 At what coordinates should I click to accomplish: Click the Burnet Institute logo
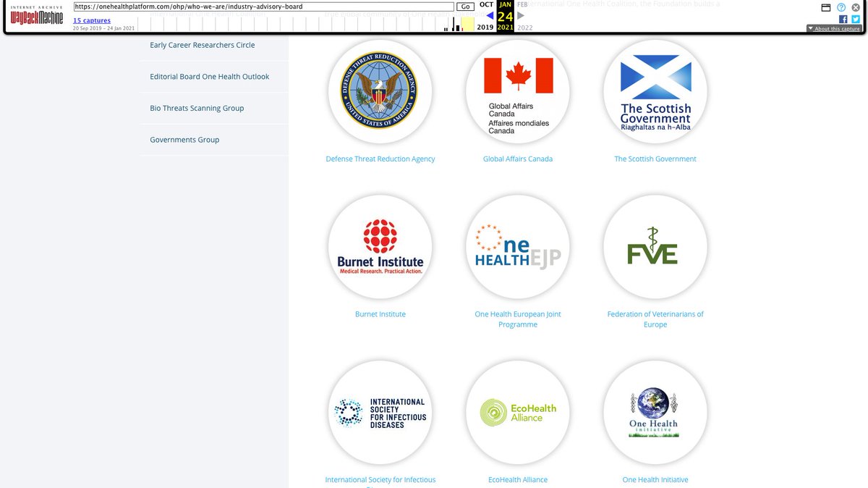pos(380,247)
